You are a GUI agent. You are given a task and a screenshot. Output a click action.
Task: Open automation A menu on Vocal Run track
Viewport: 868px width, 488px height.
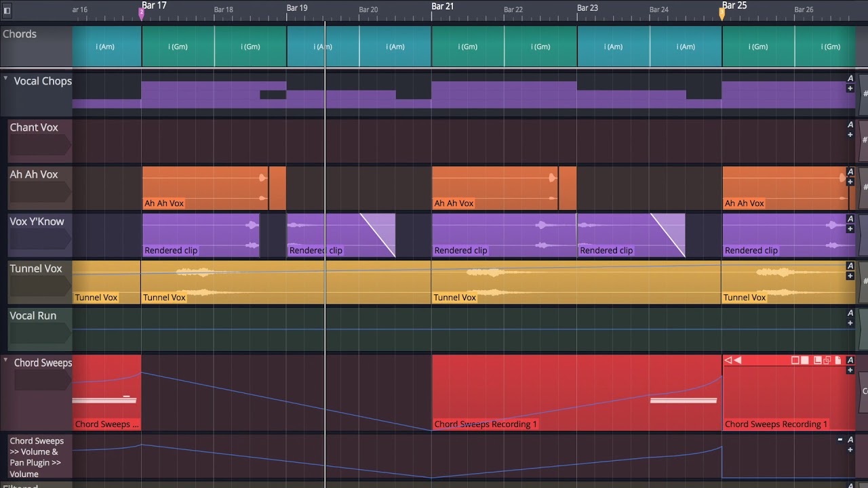tap(850, 313)
